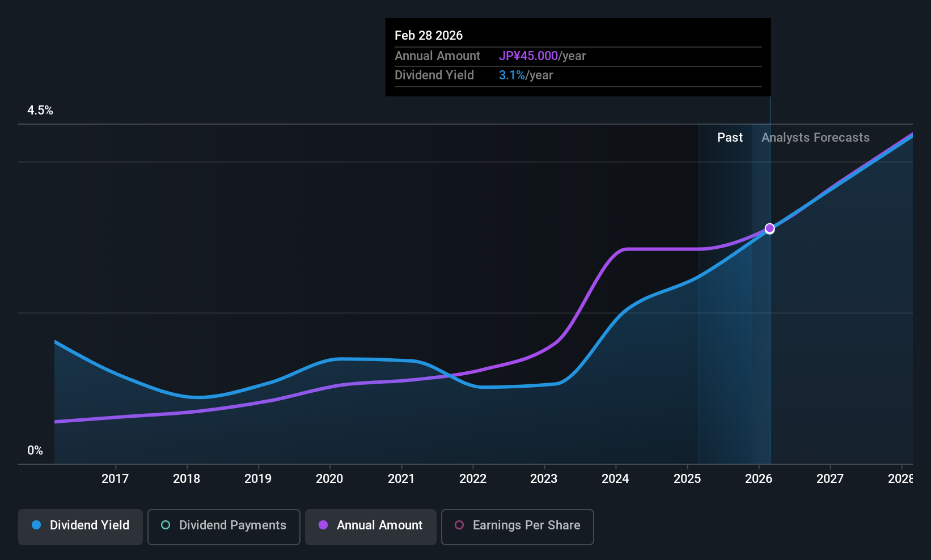Viewport: 931px width, 560px height.
Task: Click the 2023 x-axis label
Action: pyautogui.click(x=544, y=479)
